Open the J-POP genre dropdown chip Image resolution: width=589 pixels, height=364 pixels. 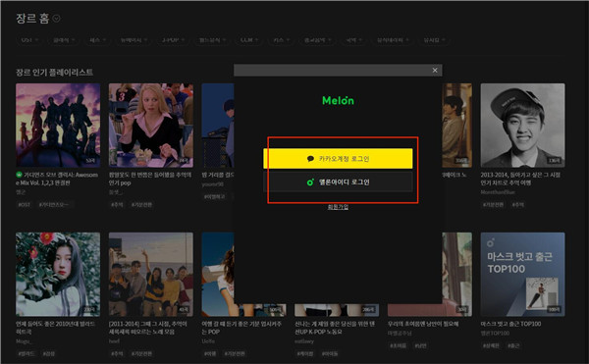(x=173, y=40)
